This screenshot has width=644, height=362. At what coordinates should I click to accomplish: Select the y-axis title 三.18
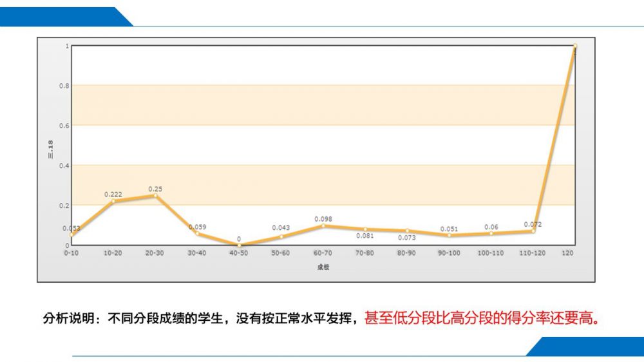coord(57,146)
